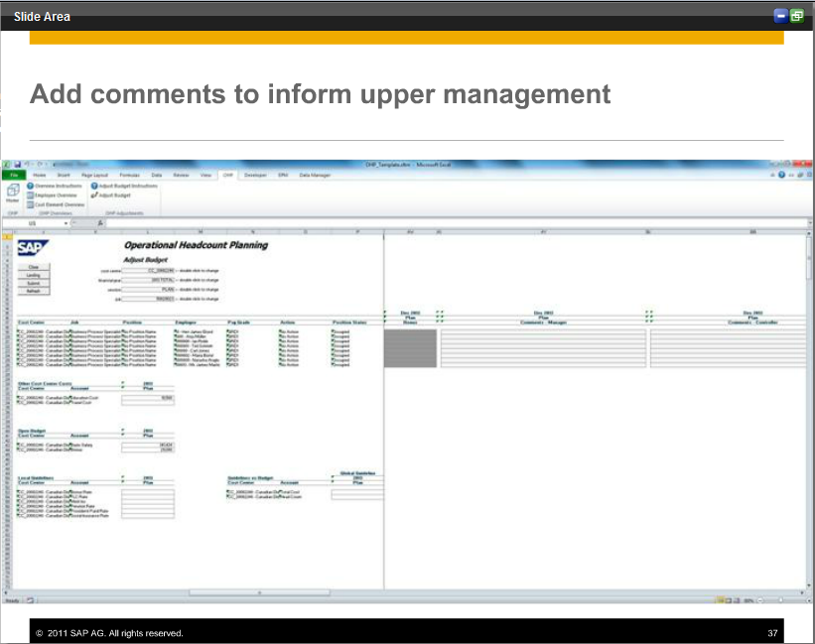815x644 pixels.
Task: Click the Save icon in the Quick Access Toolbar
Action: click(x=18, y=165)
